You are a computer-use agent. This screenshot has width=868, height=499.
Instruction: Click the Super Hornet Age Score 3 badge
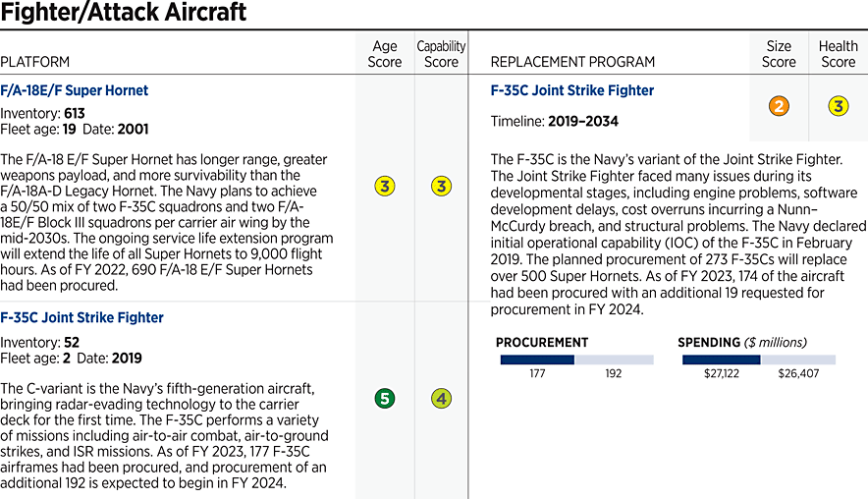[385, 186]
